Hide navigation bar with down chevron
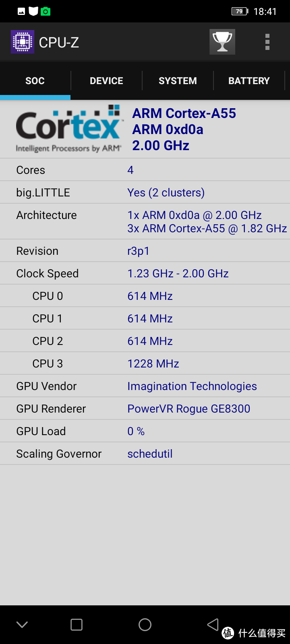This screenshot has width=290, height=644. (x=22, y=625)
